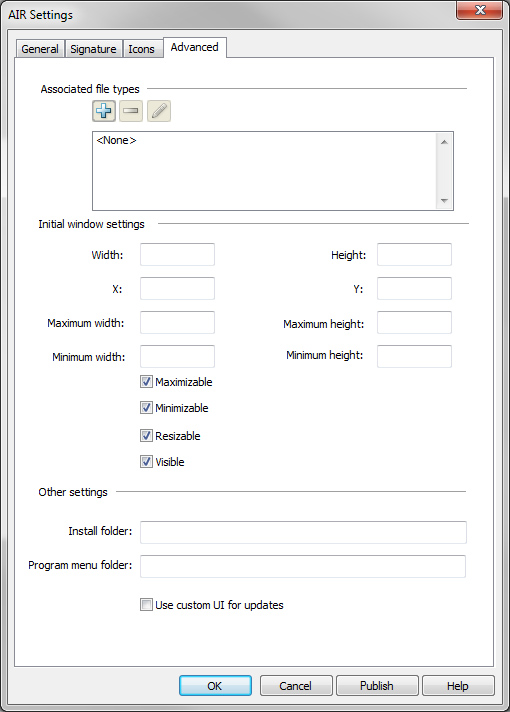Click the remove file type minus icon
This screenshot has width=510, height=712.
tap(131, 111)
